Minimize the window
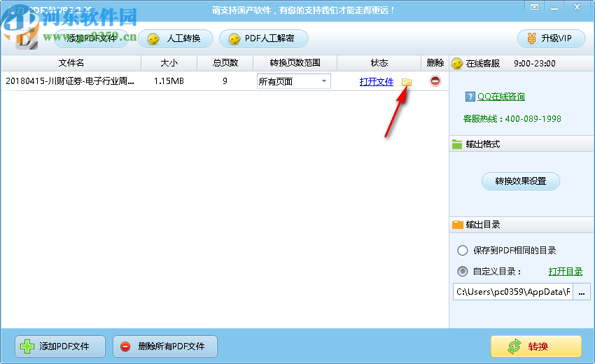The width and height of the screenshot is (595, 364). pos(554,7)
